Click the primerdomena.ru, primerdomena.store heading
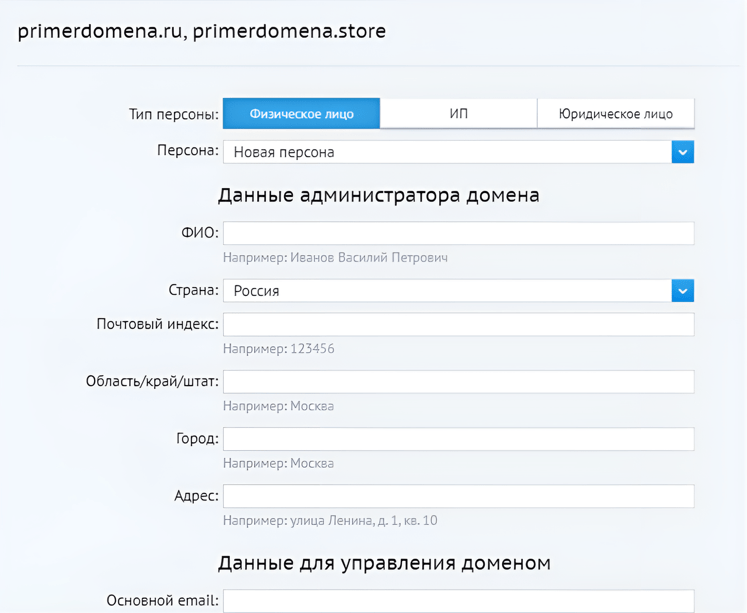Image resolution: width=747 pixels, height=613 pixels. point(202,31)
